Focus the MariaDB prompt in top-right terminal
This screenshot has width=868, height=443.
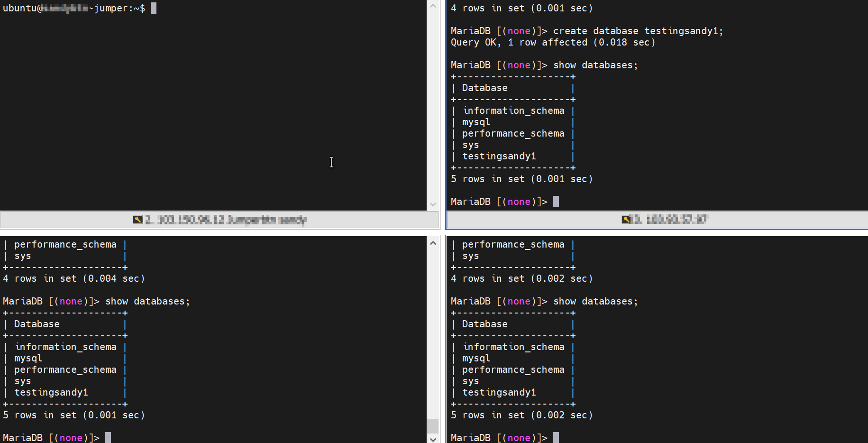click(x=556, y=202)
